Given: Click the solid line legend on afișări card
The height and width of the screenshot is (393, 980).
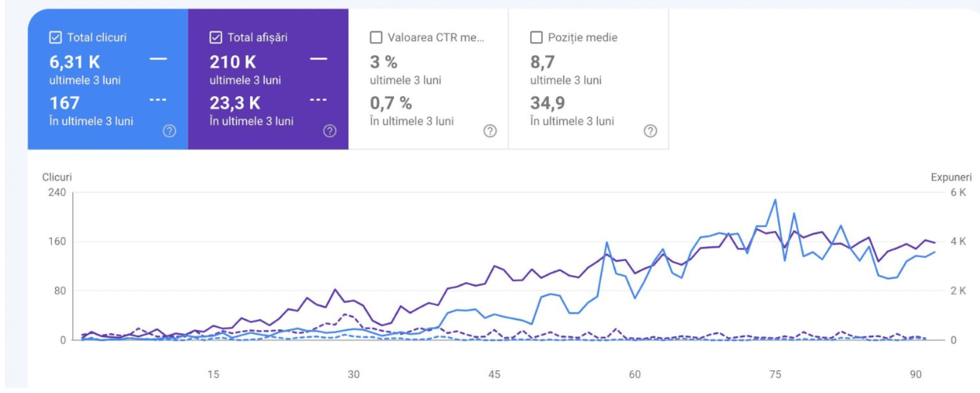Looking at the screenshot, I should point(319,61).
